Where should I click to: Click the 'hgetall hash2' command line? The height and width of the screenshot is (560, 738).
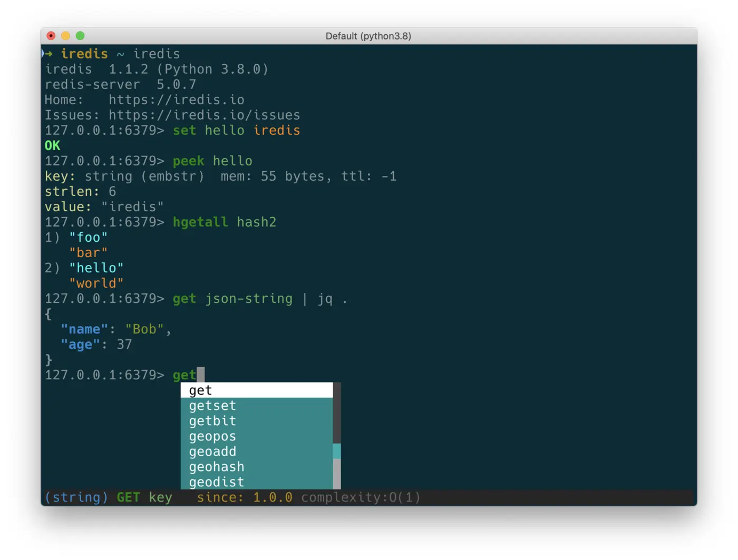[x=225, y=222]
